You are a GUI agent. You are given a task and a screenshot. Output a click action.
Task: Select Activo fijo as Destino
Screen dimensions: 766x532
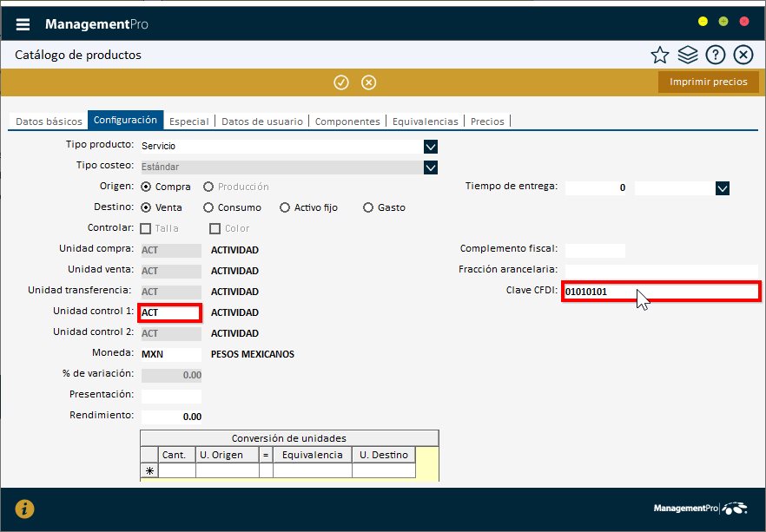[285, 208]
